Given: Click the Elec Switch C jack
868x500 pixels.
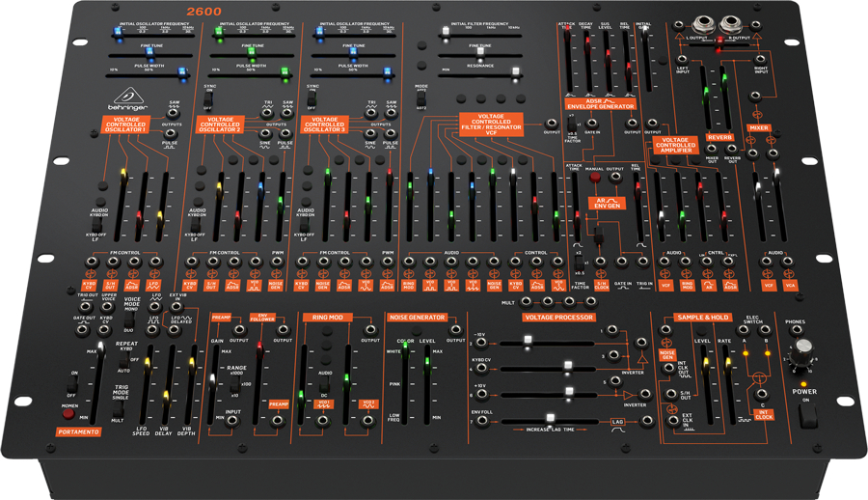Looking at the screenshot, I should click(762, 394).
